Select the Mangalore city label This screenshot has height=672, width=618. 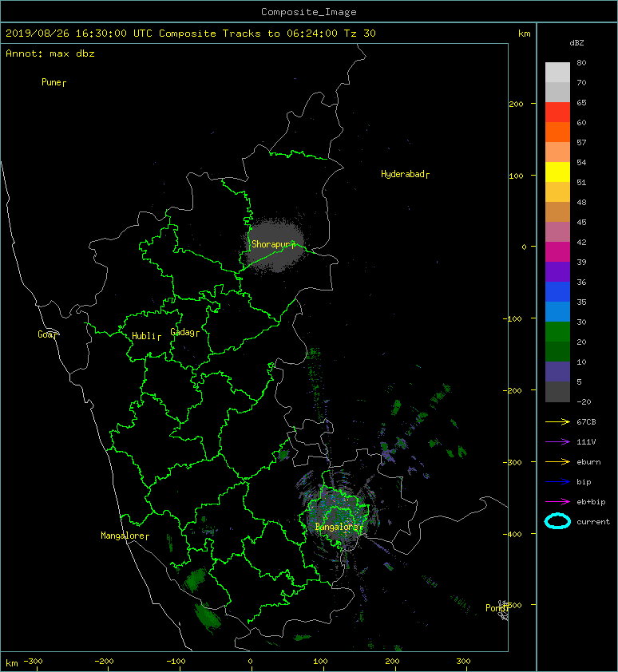click(125, 536)
